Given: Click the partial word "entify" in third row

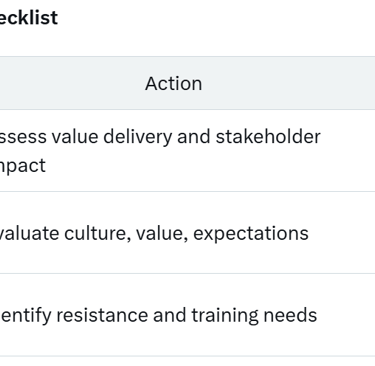Looking at the screenshot, I should click(26, 316).
